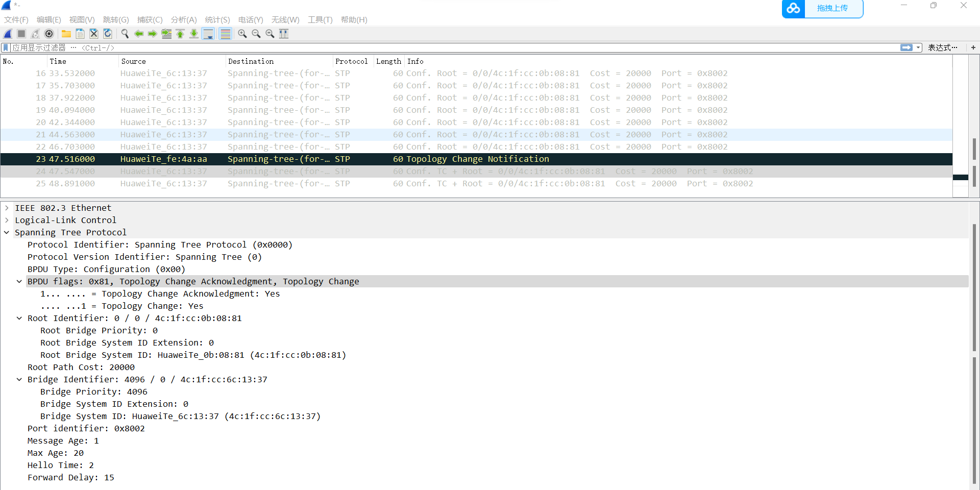Image resolution: width=980 pixels, height=490 pixels.
Task: Open the 编辑(E) menu
Action: [49, 20]
